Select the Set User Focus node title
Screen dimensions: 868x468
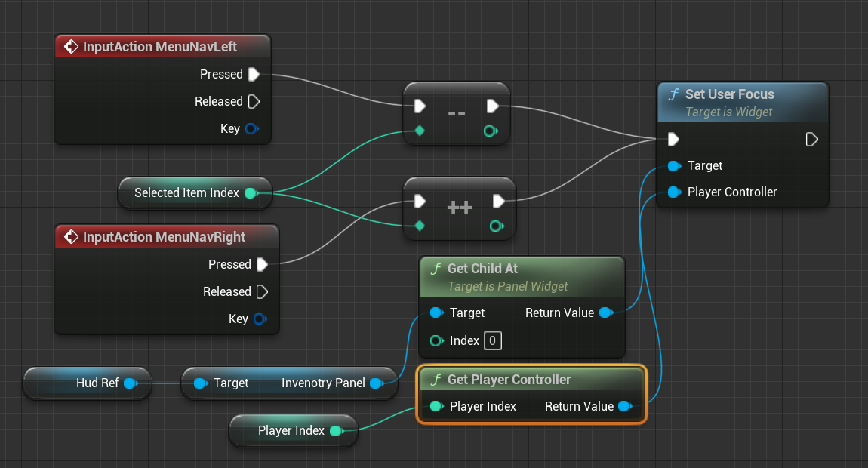(730, 94)
